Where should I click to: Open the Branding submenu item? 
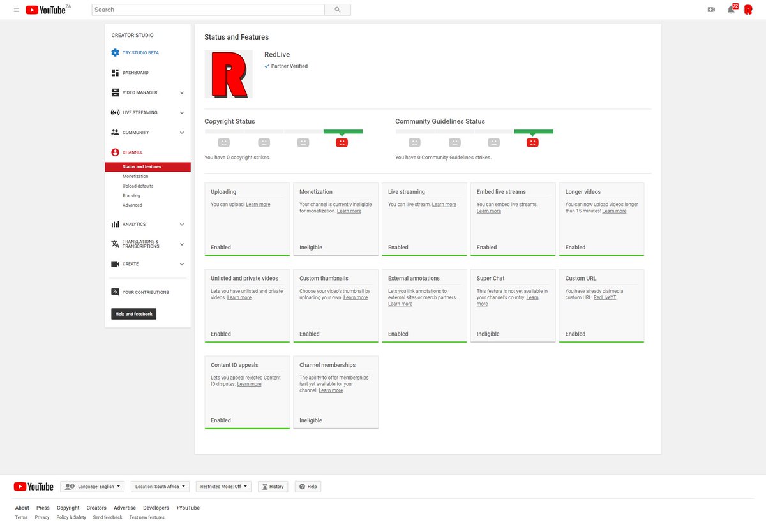tap(131, 195)
